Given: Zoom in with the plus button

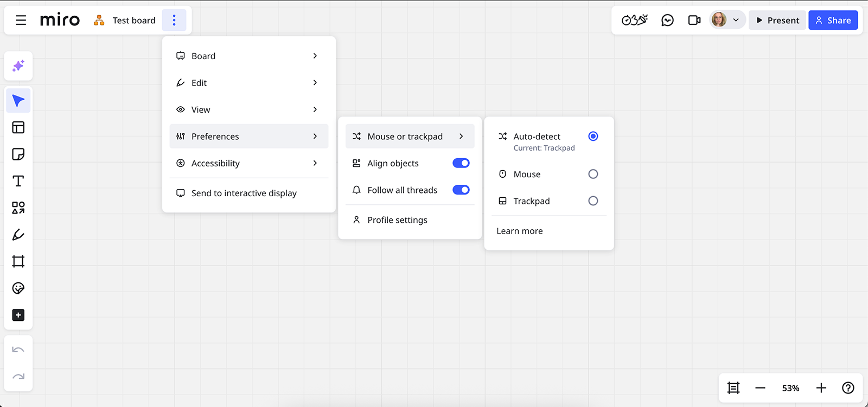Looking at the screenshot, I should click(x=821, y=388).
